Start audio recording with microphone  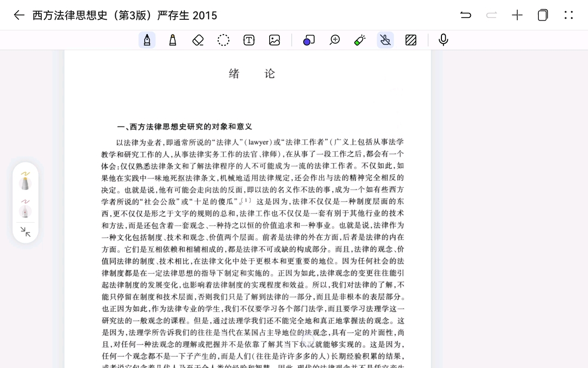443,40
